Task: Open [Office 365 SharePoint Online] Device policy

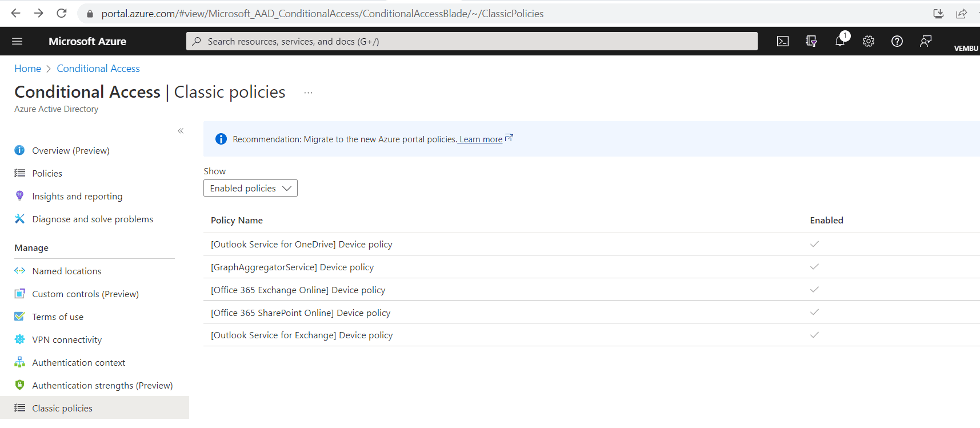Action: [301, 313]
